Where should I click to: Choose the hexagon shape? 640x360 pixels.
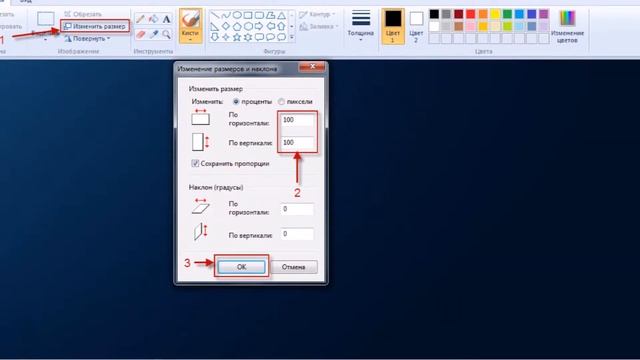pos(248,27)
